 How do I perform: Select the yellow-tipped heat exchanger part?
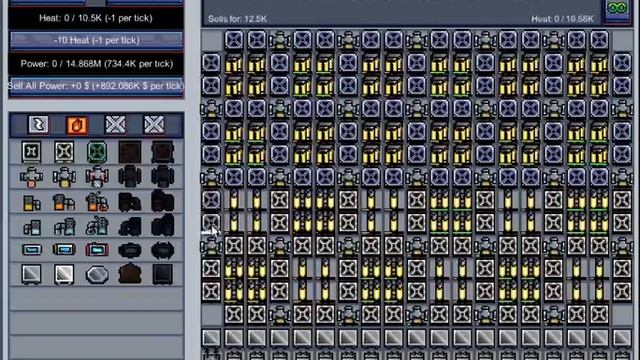(64, 177)
